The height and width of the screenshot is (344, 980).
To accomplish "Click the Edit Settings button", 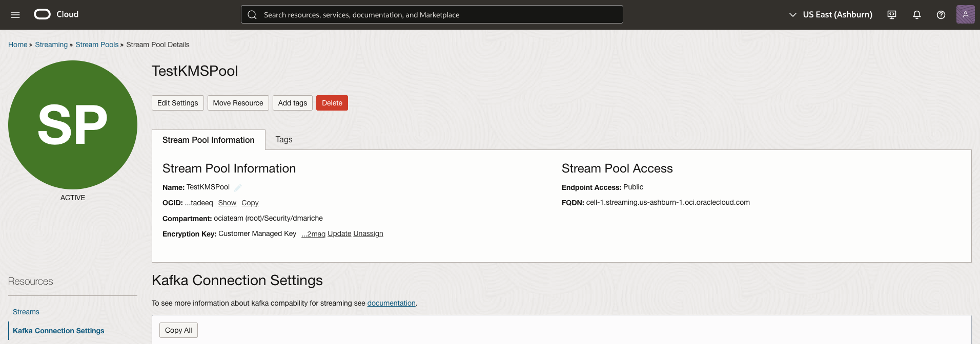I will pyautogui.click(x=178, y=103).
